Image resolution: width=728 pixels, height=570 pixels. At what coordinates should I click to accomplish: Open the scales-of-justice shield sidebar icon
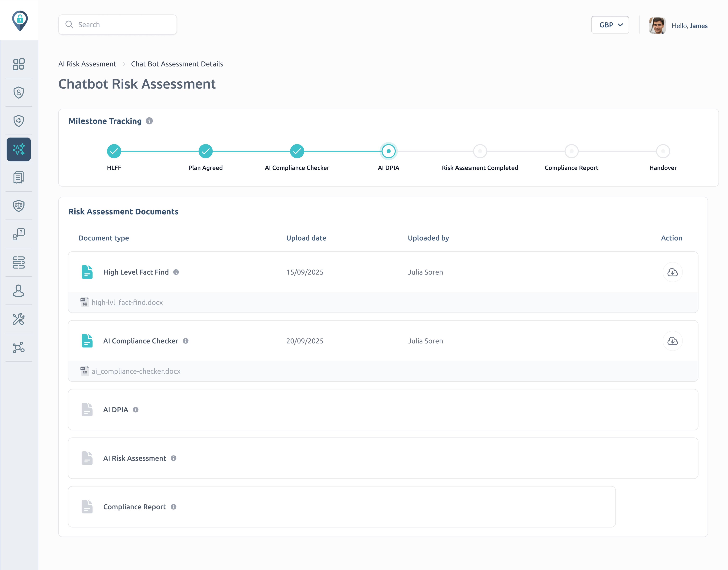[19, 206]
